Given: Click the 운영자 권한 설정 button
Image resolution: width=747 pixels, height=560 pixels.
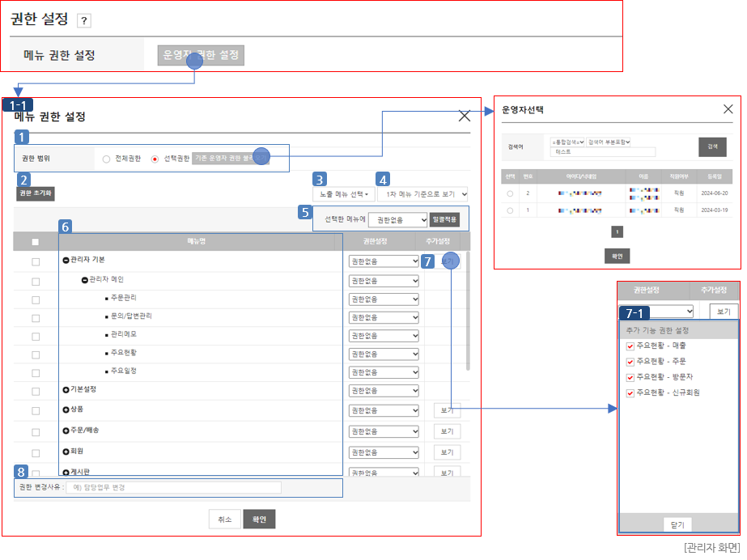Looking at the screenshot, I should 201,55.
